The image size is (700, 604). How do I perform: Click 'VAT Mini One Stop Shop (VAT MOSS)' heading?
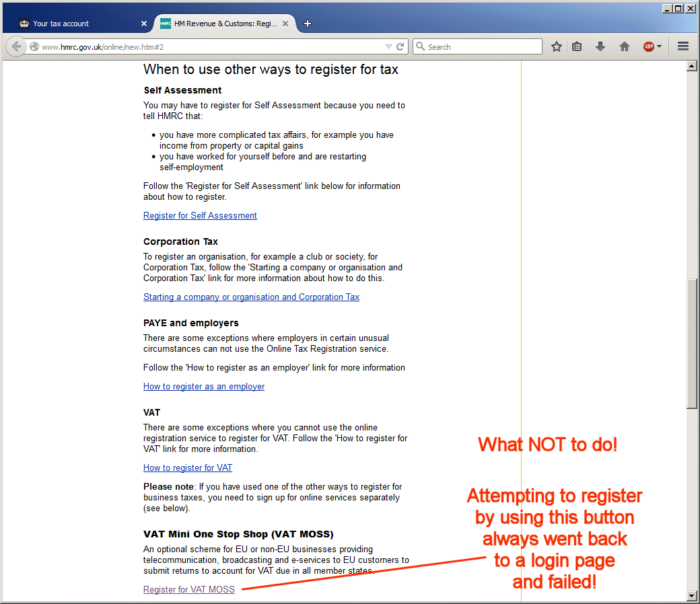[238, 534]
